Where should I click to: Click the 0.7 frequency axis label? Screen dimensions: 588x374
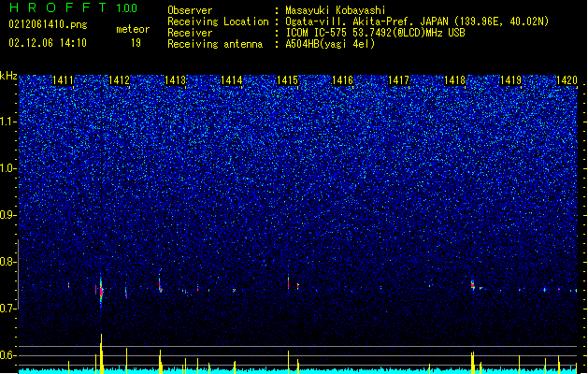[x=7, y=309]
